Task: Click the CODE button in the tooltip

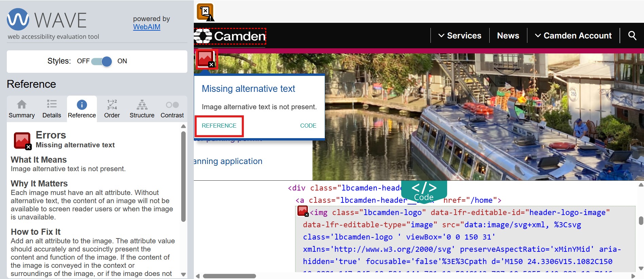Action: [x=308, y=126]
